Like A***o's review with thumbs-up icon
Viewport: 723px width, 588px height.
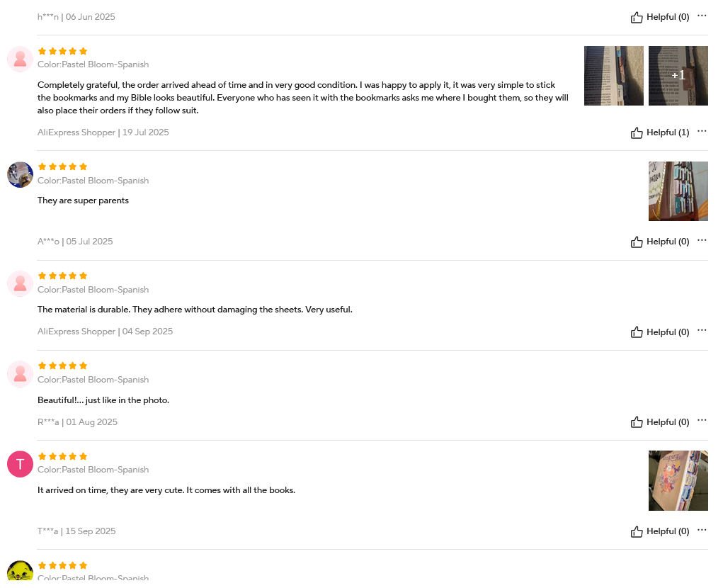click(x=637, y=242)
